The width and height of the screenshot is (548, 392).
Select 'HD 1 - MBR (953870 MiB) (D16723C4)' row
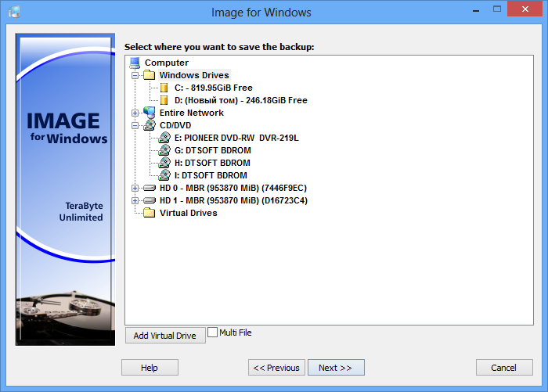tap(233, 200)
